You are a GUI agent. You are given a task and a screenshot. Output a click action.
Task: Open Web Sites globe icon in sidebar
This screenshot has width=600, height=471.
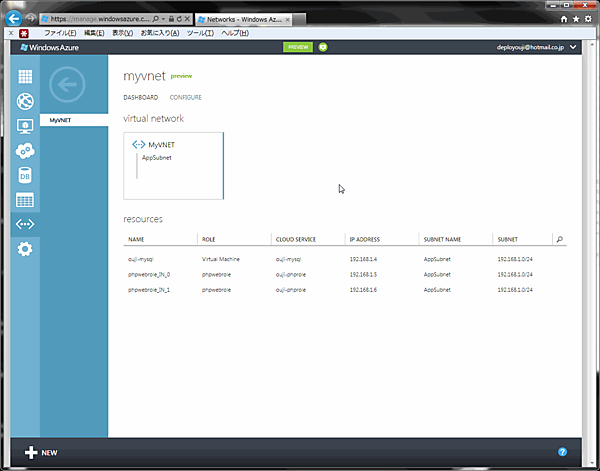coord(25,101)
